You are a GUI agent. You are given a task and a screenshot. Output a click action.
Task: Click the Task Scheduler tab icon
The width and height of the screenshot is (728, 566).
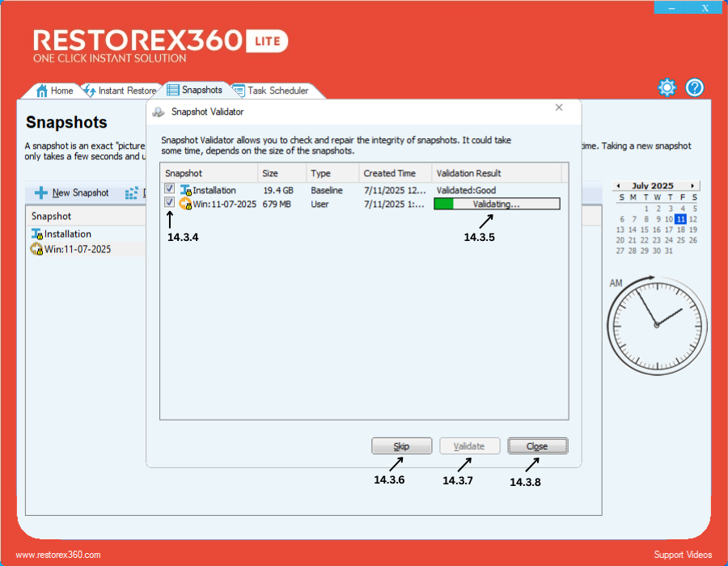[x=239, y=91]
